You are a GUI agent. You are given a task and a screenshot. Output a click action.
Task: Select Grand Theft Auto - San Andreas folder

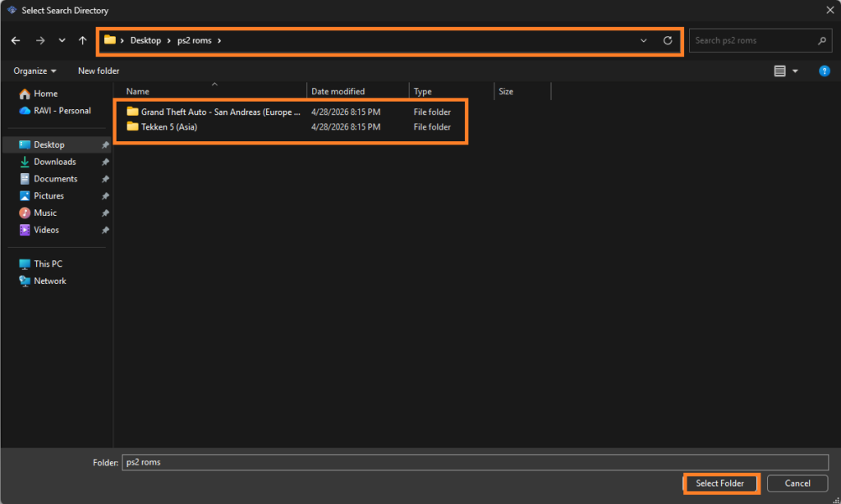click(220, 112)
